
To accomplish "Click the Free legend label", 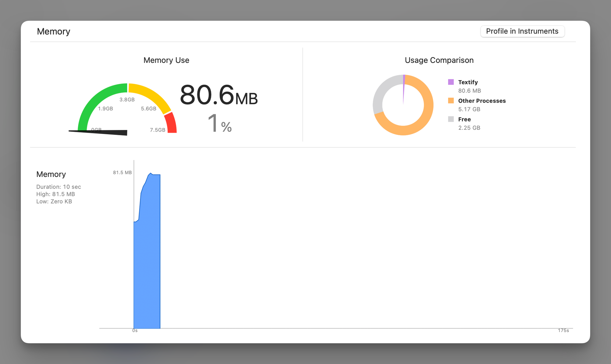I will [x=464, y=119].
